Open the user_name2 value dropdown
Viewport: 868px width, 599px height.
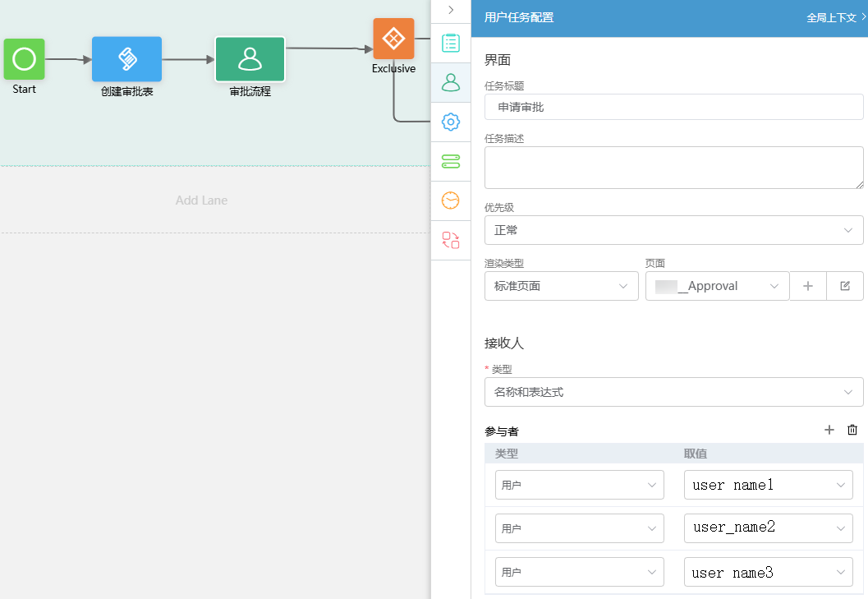coord(769,528)
